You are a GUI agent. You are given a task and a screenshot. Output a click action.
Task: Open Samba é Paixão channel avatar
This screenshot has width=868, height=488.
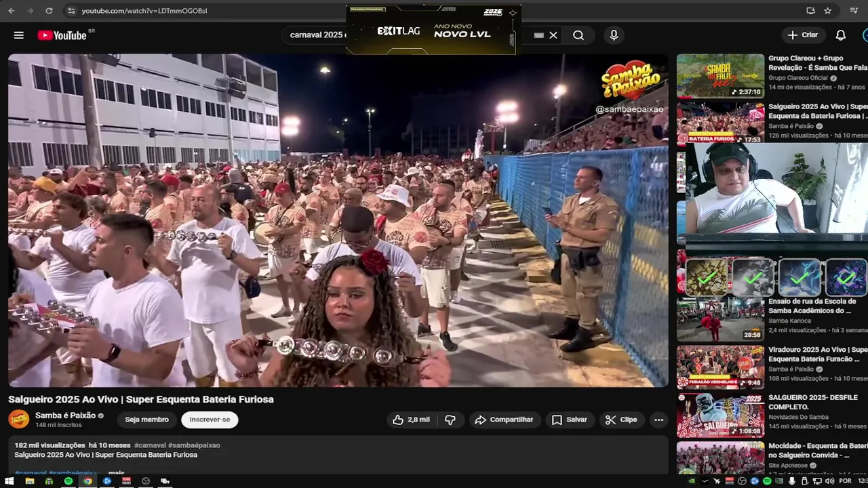[19, 419]
